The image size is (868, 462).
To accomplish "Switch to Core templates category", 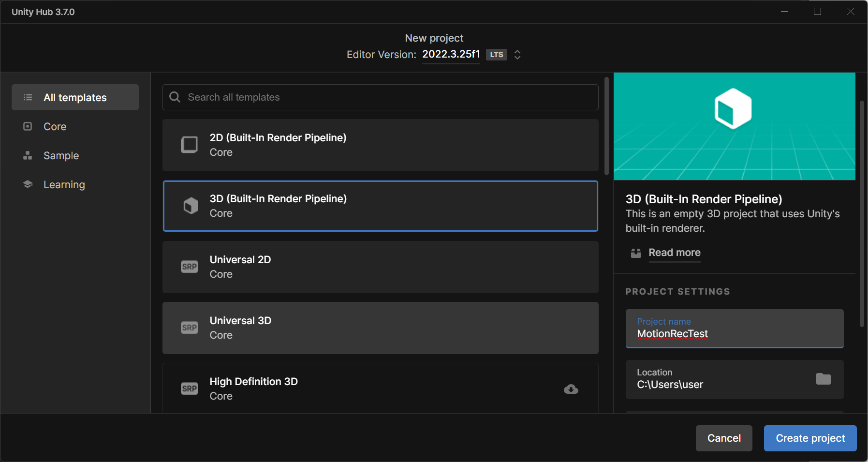I will coord(55,126).
